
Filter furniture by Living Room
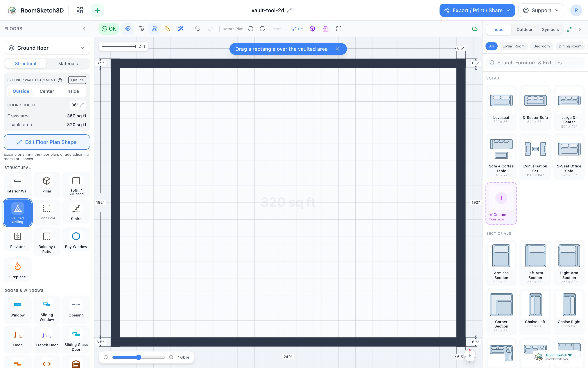513,46
